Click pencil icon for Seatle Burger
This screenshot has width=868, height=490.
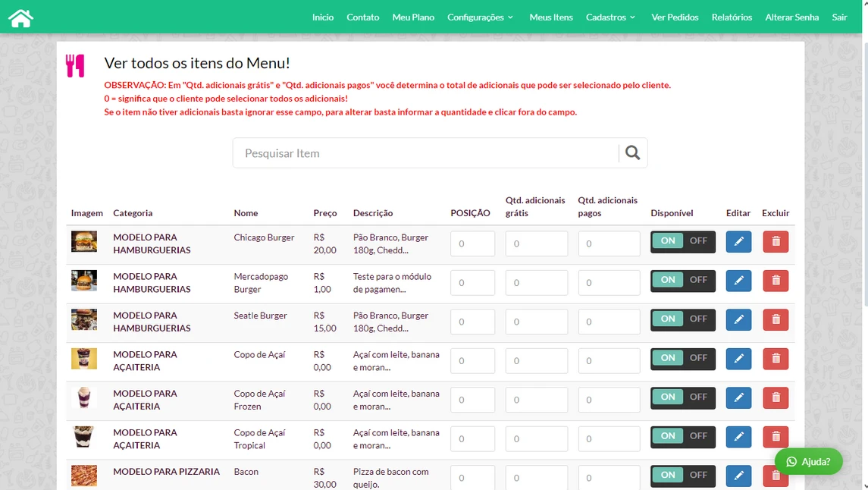click(x=738, y=320)
